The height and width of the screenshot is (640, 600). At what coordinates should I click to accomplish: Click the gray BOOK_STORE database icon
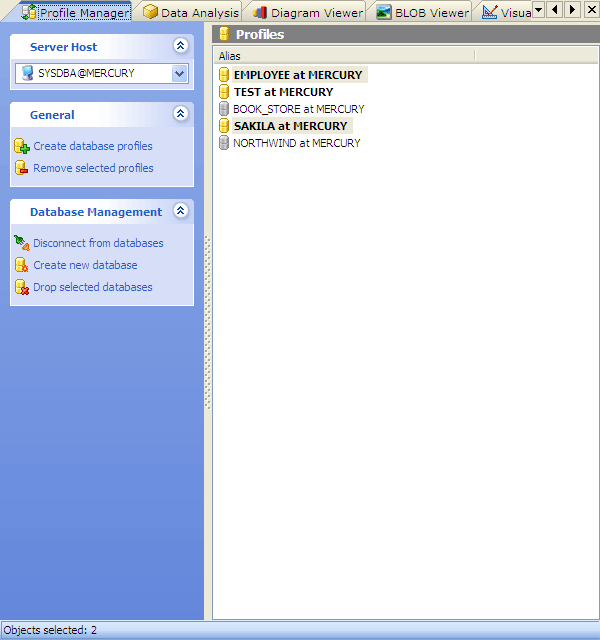(x=224, y=109)
